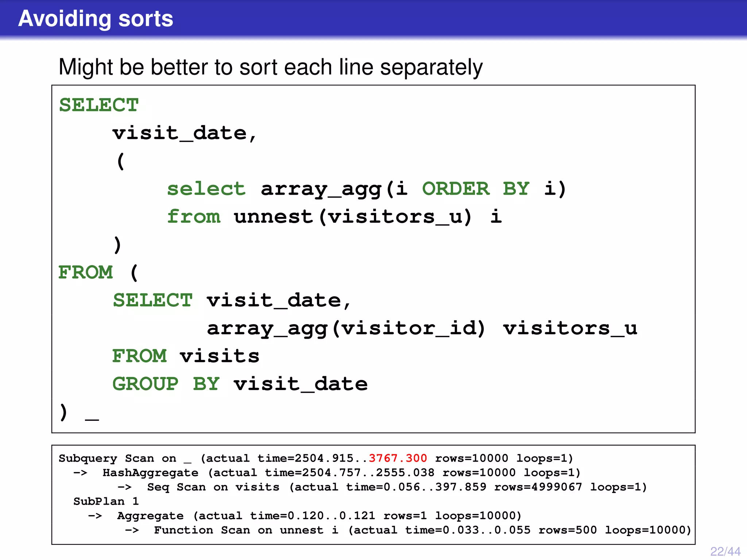This screenshot has width=747, height=560.
Task: Click the "Aggregate" plan node under SubPlan 1
Action: [150, 516]
